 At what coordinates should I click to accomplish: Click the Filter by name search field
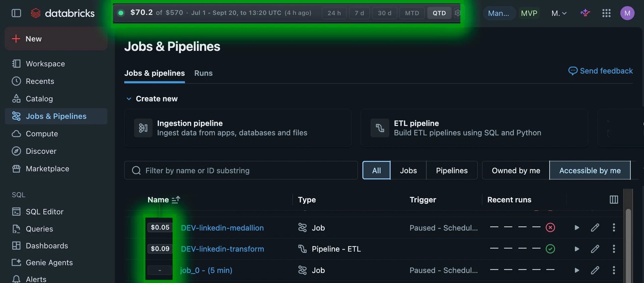(x=241, y=170)
